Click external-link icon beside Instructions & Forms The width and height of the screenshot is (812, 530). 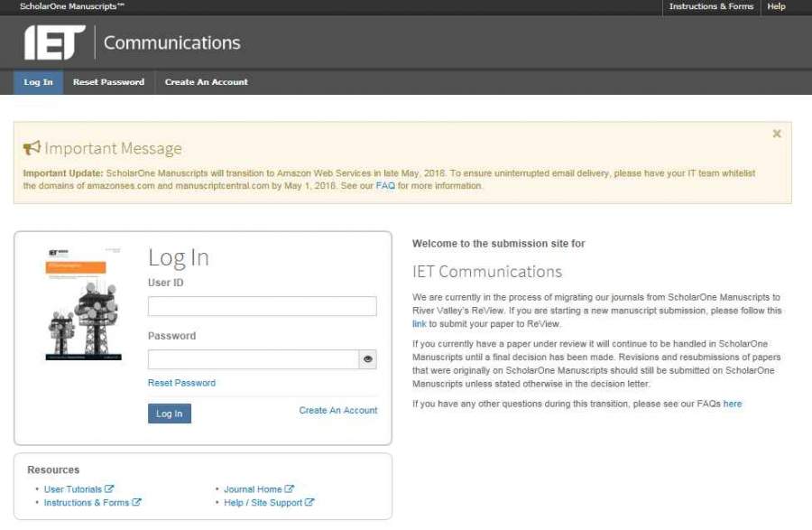[137, 503]
